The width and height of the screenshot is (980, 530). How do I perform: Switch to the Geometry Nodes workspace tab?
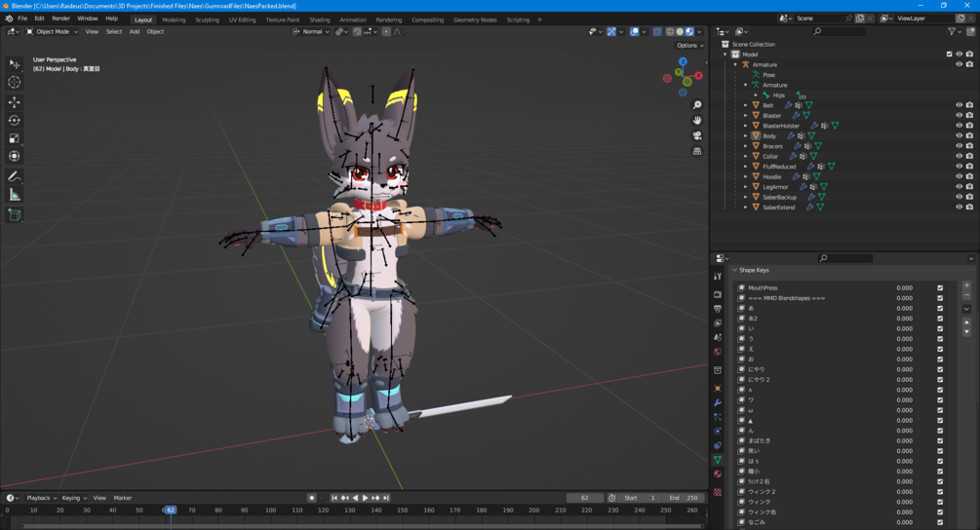[475, 20]
